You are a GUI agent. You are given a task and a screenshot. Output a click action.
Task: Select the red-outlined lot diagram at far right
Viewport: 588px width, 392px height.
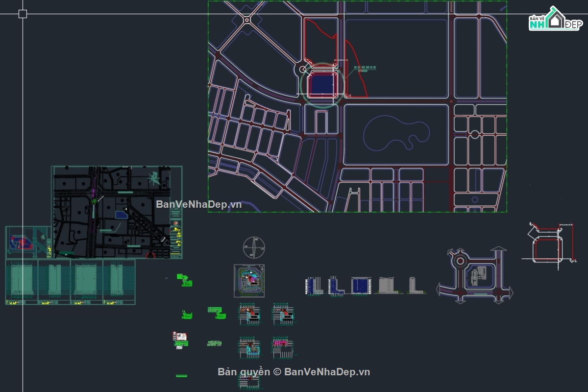click(x=547, y=246)
